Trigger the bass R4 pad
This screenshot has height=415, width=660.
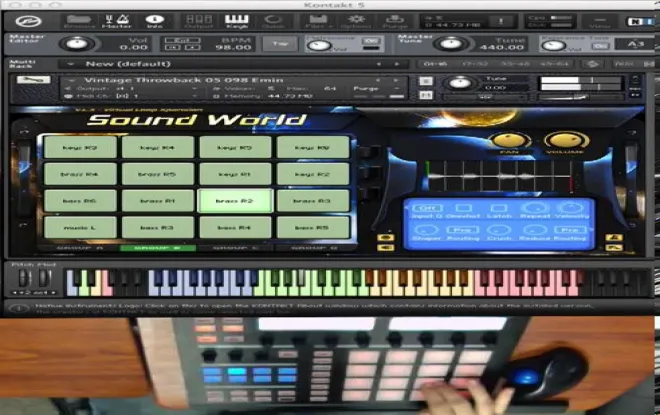click(235, 227)
